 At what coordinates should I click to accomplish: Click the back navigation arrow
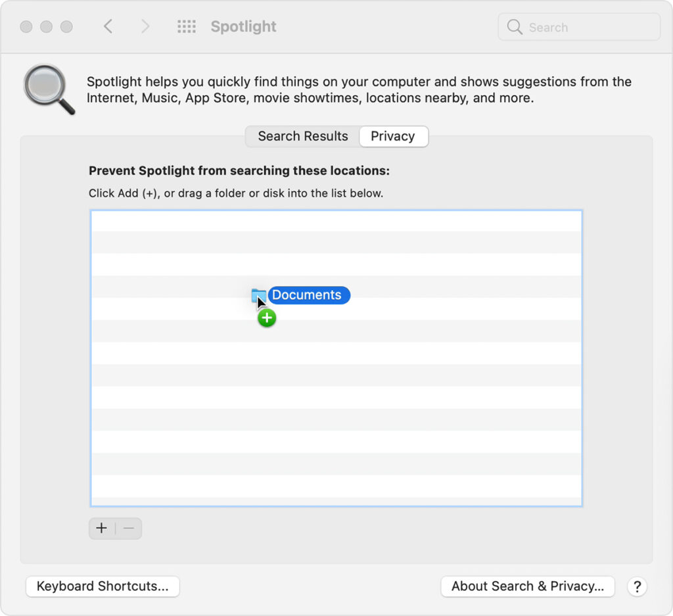click(108, 26)
